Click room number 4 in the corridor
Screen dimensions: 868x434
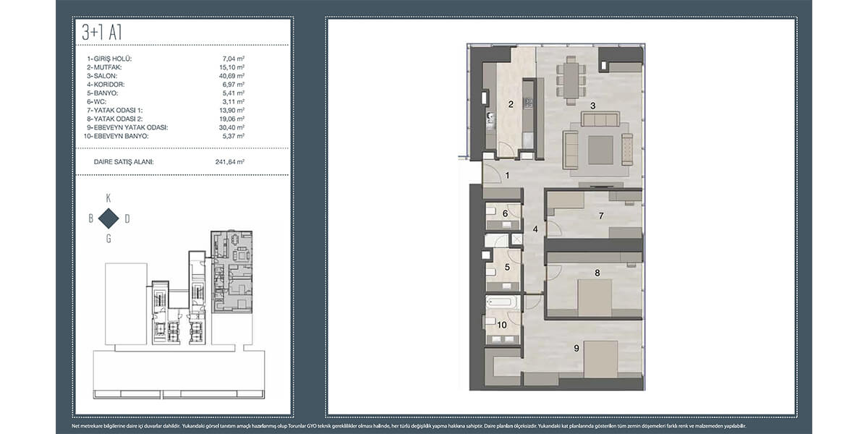pyautogui.click(x=535, y=229)
